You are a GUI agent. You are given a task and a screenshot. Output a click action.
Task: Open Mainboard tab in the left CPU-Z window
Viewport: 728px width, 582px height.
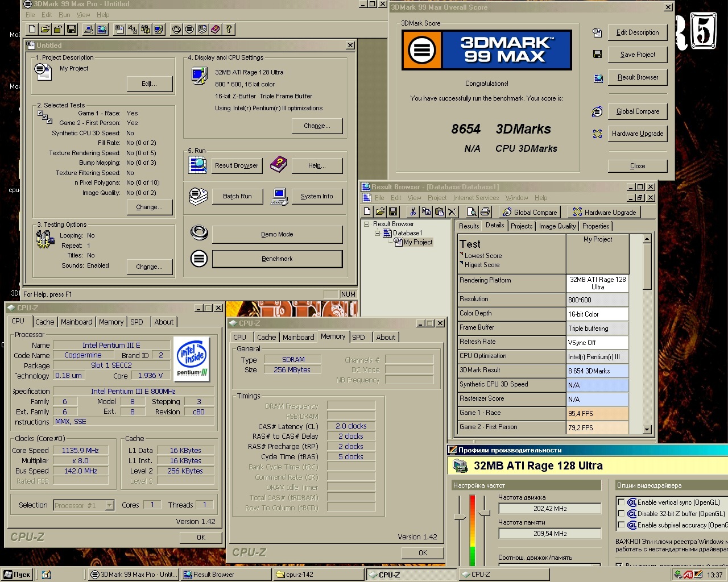[76, 322]
